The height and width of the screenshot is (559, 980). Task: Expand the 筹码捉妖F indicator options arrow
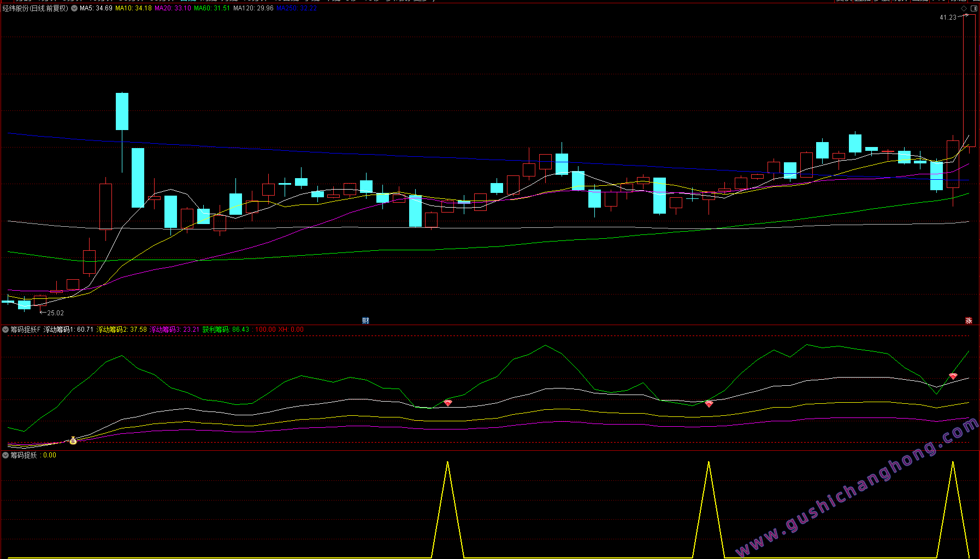[x=5, y=329]
